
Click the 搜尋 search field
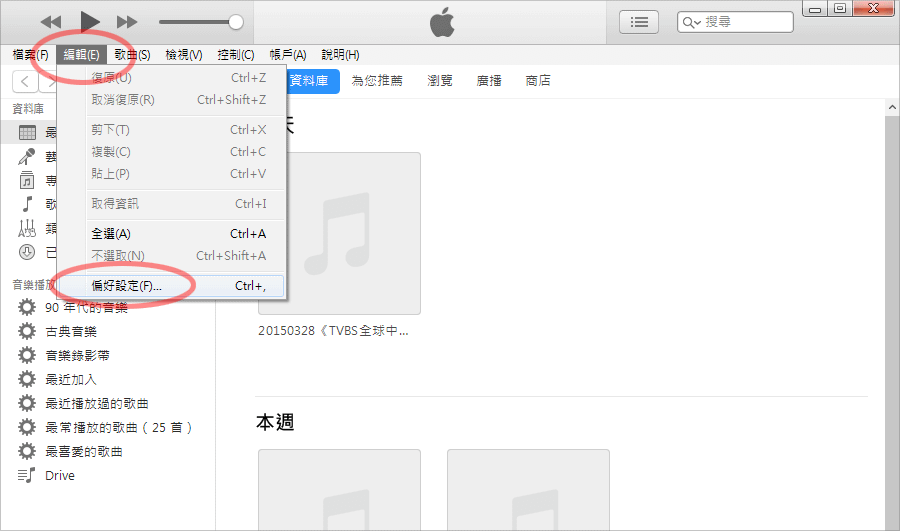[x=735, y=22]
